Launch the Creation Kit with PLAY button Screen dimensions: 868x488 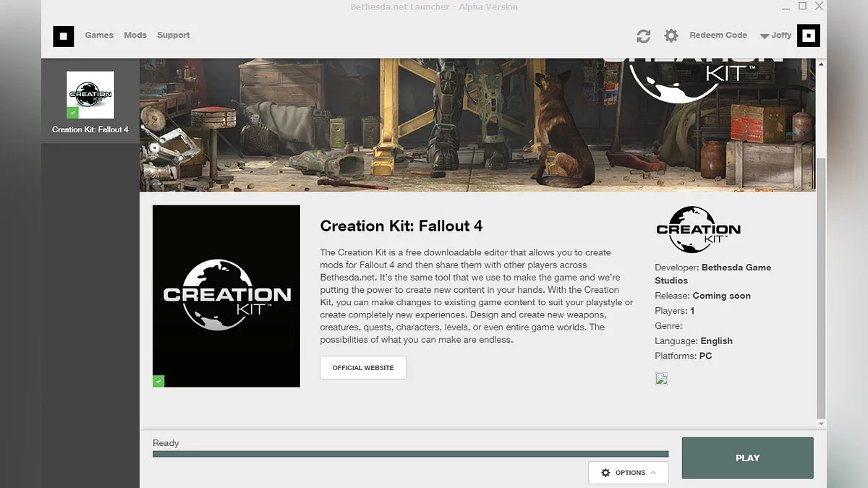[748, 458]
